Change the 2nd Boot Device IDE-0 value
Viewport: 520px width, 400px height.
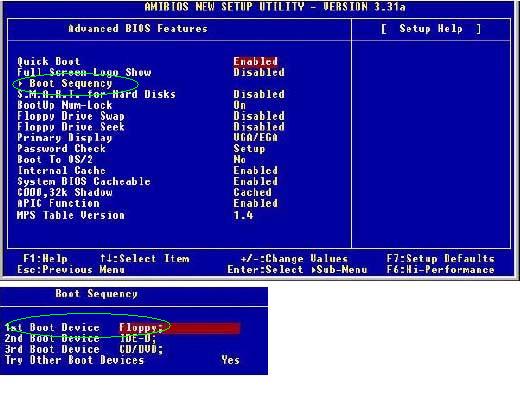coord(138,338)
